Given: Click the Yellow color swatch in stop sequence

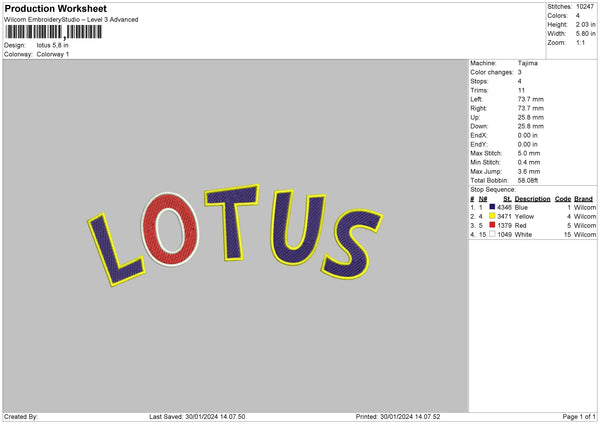Looking at the screenshot, I should pos(492,216).
